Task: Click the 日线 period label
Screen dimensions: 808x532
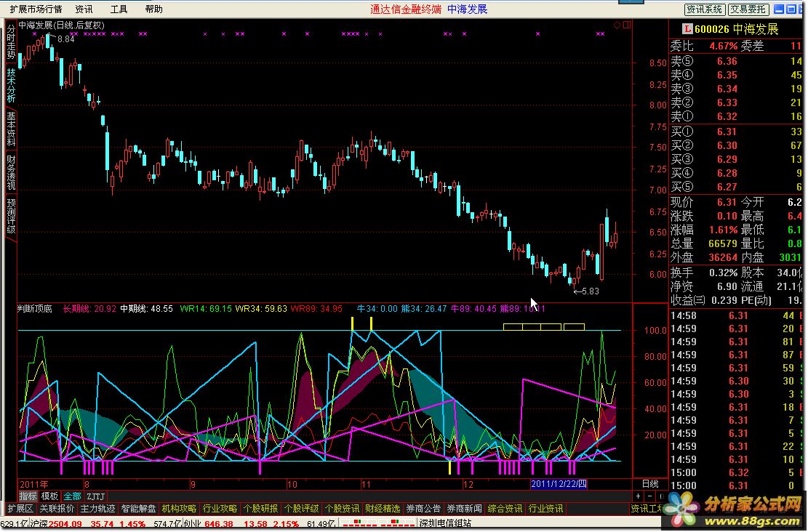Action: pyautogui.click(x=650, y=483)
